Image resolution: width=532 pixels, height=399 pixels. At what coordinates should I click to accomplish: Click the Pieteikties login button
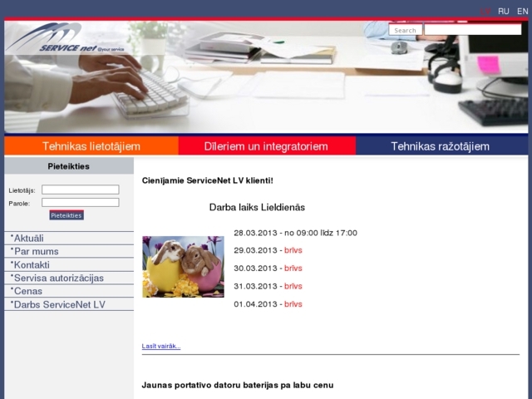[66, 215]
